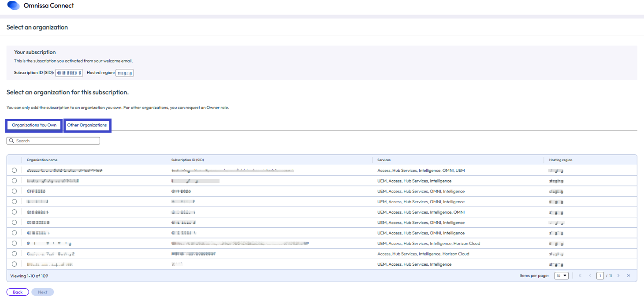Click the magnifier icon in the search box
644x301 pixels.
tap(11, 141)
